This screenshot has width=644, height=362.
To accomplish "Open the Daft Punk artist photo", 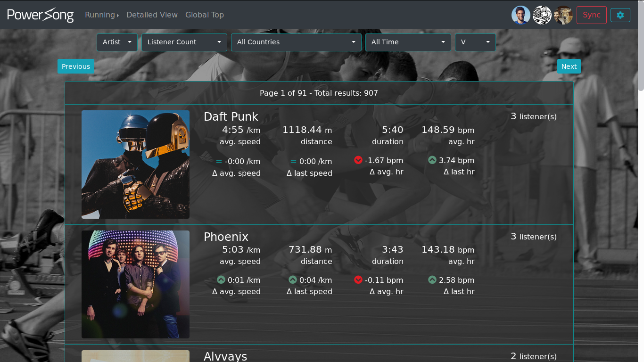I will click(135, 165).
